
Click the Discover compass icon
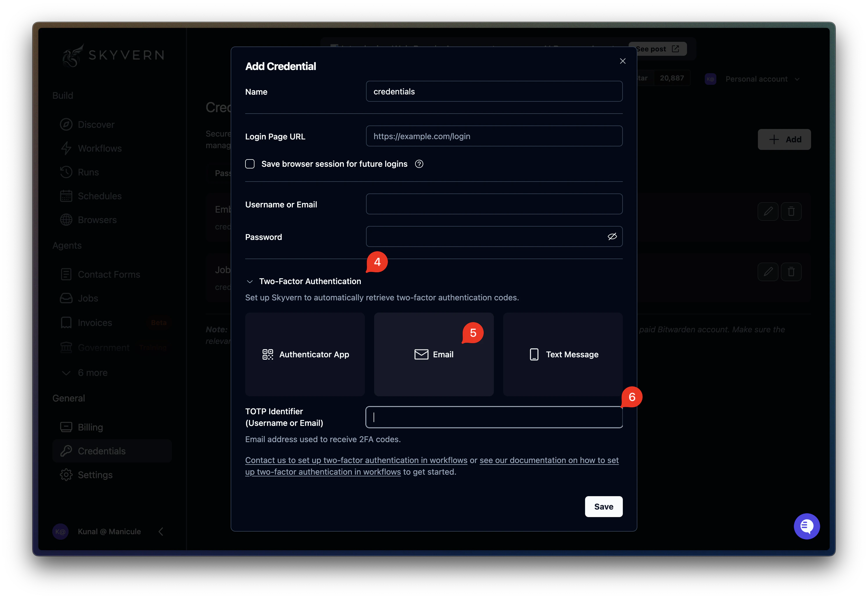click(66, 124)
